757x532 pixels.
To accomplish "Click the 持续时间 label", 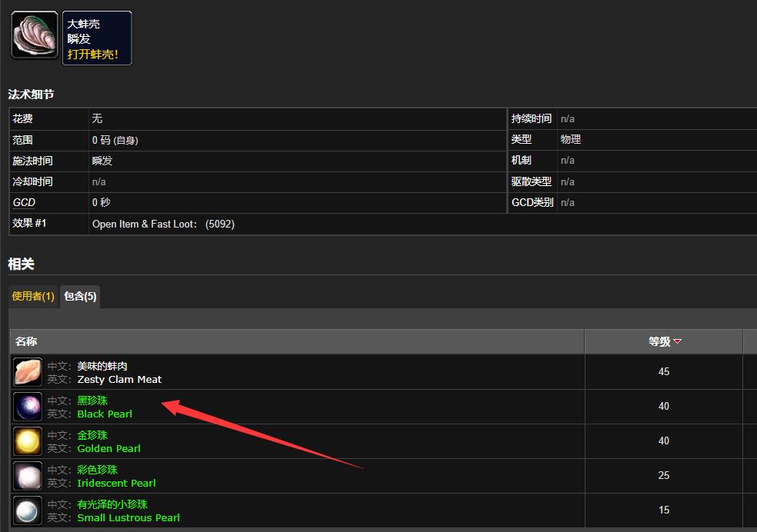I will tap(531, 118).
